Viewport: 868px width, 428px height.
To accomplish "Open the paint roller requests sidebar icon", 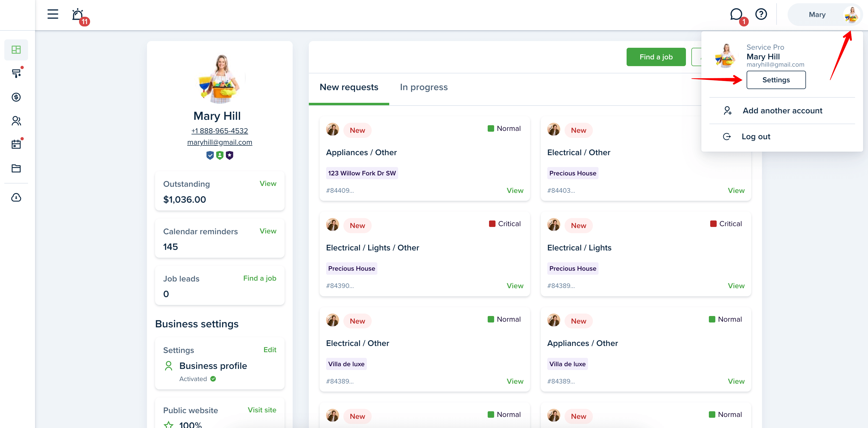I will [16, 73].
